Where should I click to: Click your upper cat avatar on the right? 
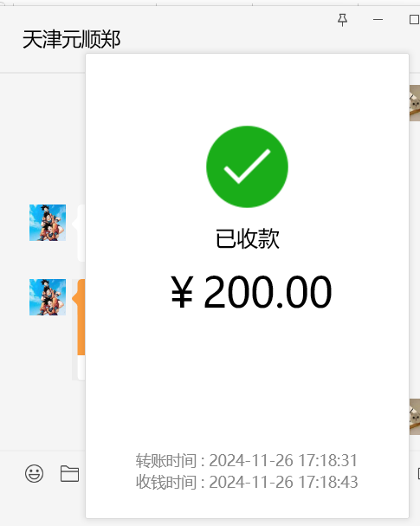pyautogui.click(x=415, y=103)
